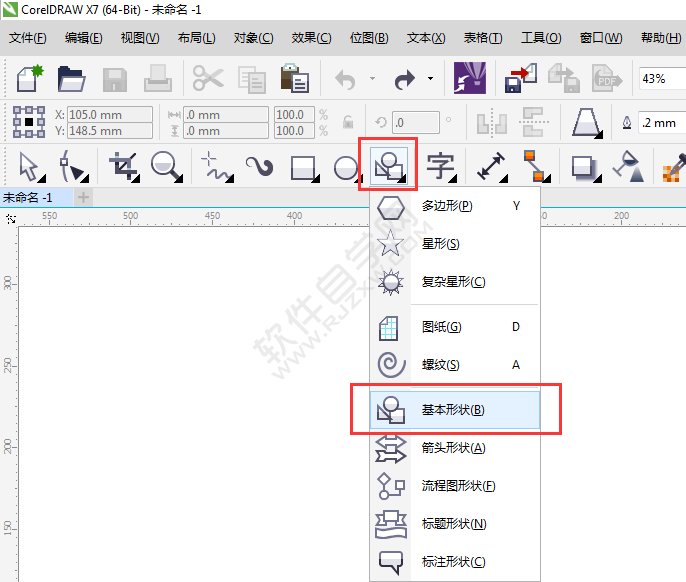Open the 布局(L) menu
The image size is (686, 582).
tap(196, 38)
